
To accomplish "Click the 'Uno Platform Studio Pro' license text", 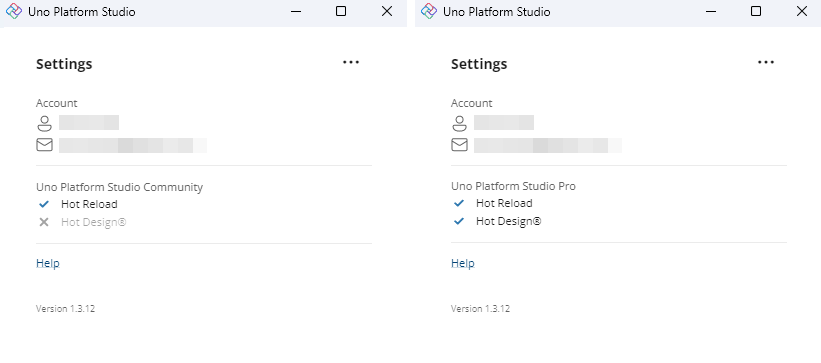I will pos(513,186).
